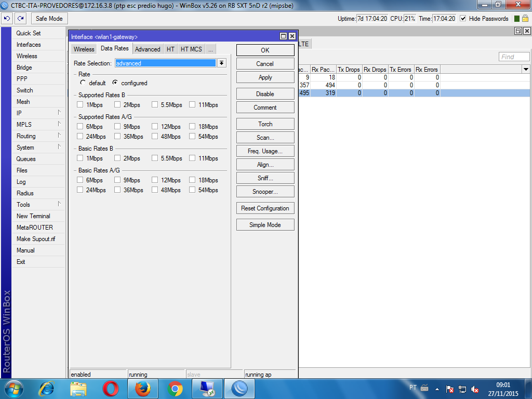Viewport: 532px width, 399px height.
Task: Check 1Mbps under Supported Rates B
Action: point(80,104)
